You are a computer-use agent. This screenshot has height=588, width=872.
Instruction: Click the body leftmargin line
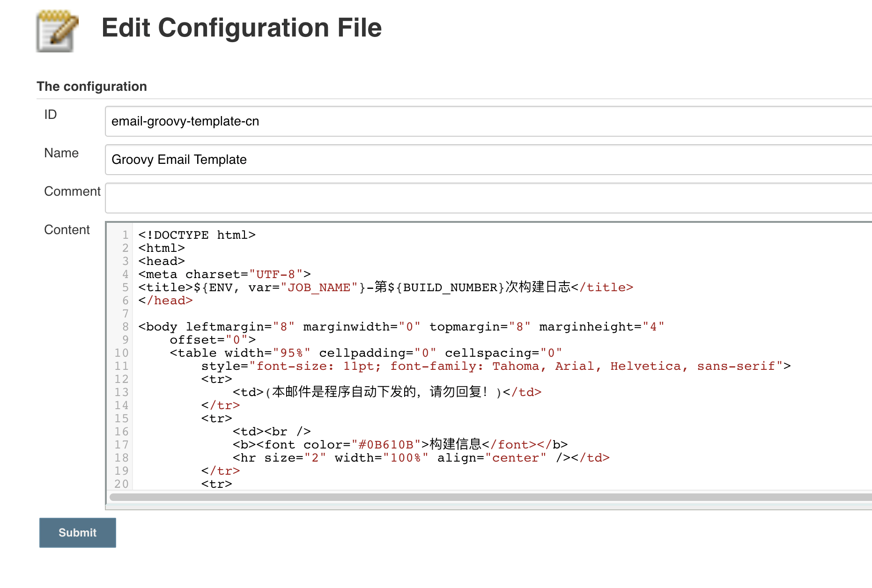pyautogui.click(x=401, y=327)
